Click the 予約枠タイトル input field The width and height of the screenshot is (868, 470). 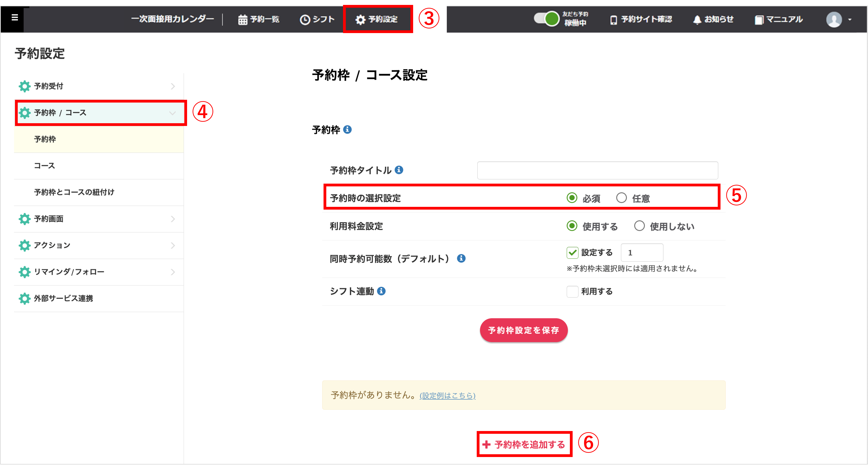(597, 170)
